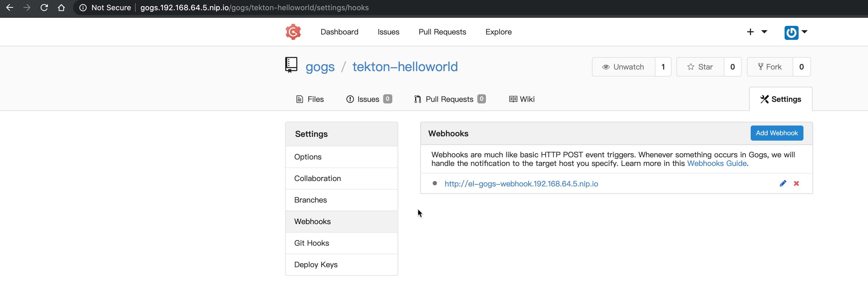Open the user menu caret
The image size is (868, 299).
[804, 32]
